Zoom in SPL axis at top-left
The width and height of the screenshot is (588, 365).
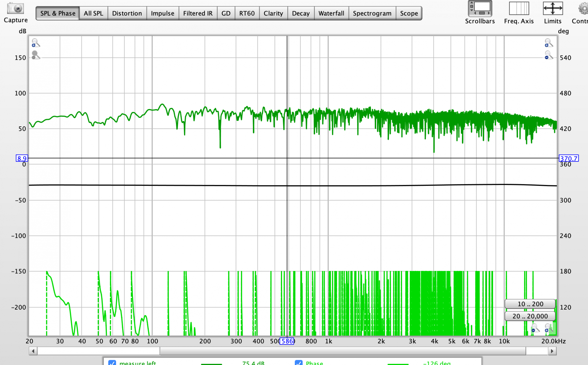pos(35,43)
